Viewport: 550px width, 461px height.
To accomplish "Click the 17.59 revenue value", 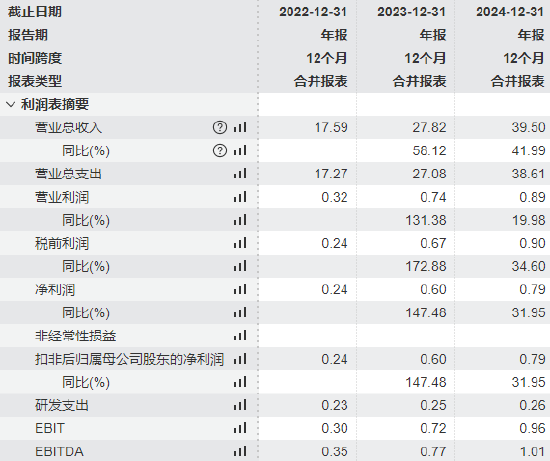I will coord(331,127).
